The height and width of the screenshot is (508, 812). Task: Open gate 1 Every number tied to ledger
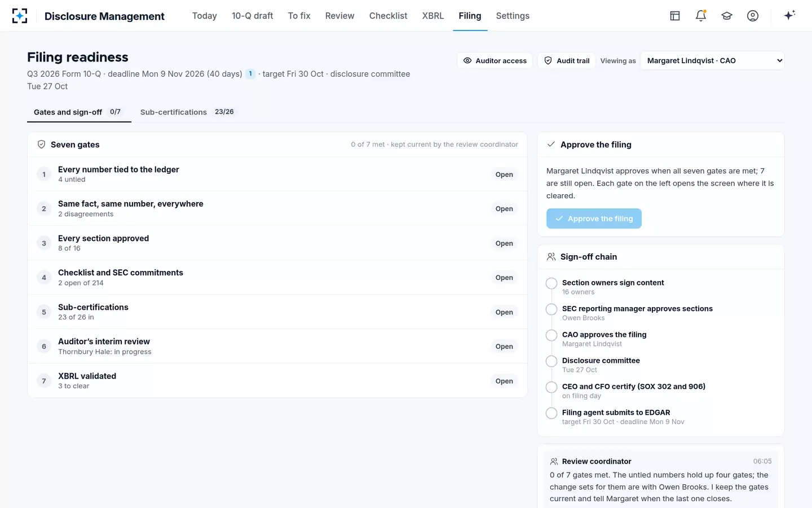277,174
